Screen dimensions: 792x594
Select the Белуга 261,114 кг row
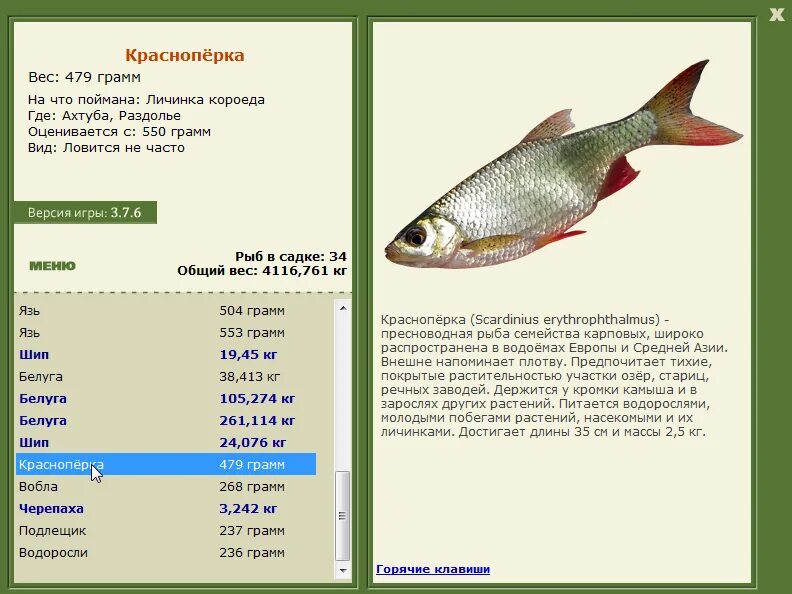click(x=166, y=421)
